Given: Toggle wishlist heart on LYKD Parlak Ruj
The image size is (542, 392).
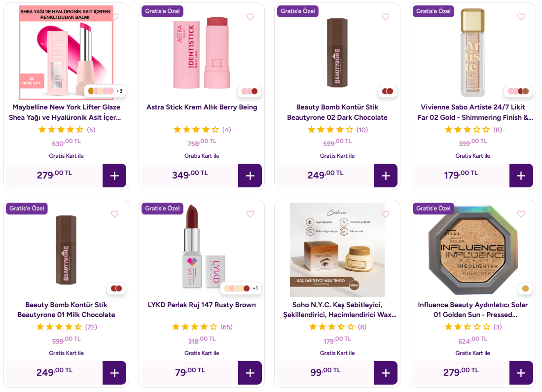Looking at the screenshot, I should coord(250,214).
